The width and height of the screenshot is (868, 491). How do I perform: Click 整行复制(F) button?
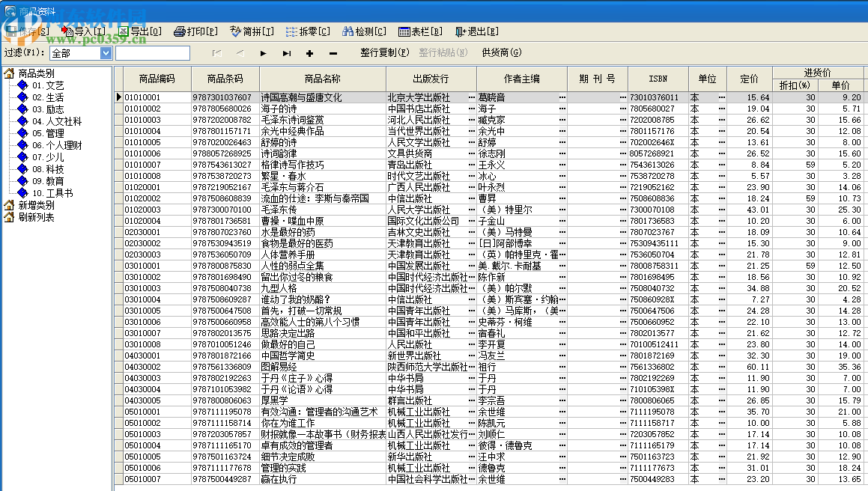point(385,52)
